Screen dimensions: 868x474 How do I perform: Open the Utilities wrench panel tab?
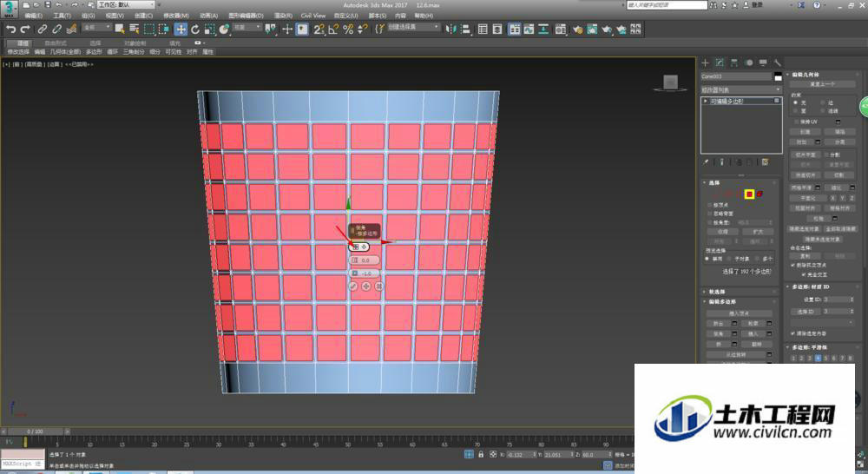[778, 63]
